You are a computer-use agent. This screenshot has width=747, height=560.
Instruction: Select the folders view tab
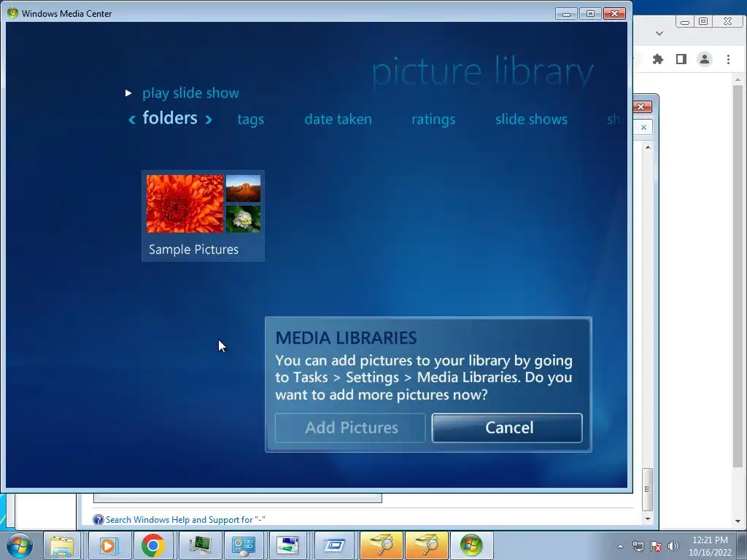(x=169, y=118)
